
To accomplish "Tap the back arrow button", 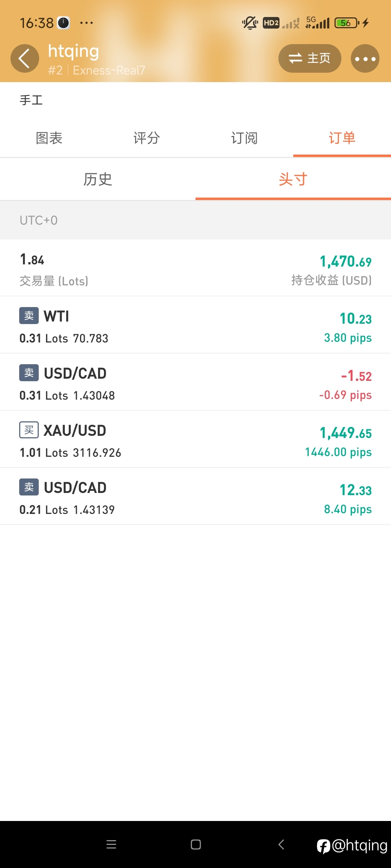I will tap(25, 59).
